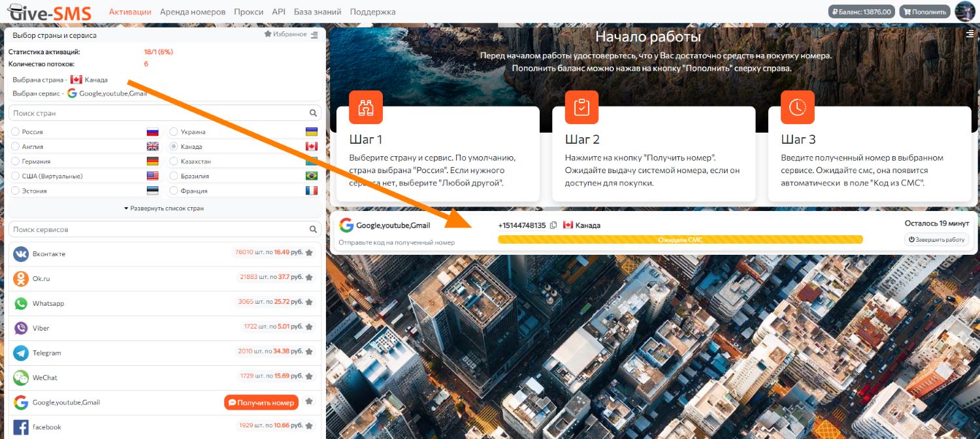This screenshot has height=439, width=980.
Task: Click the search icon in services field
Action: (314, 230)
